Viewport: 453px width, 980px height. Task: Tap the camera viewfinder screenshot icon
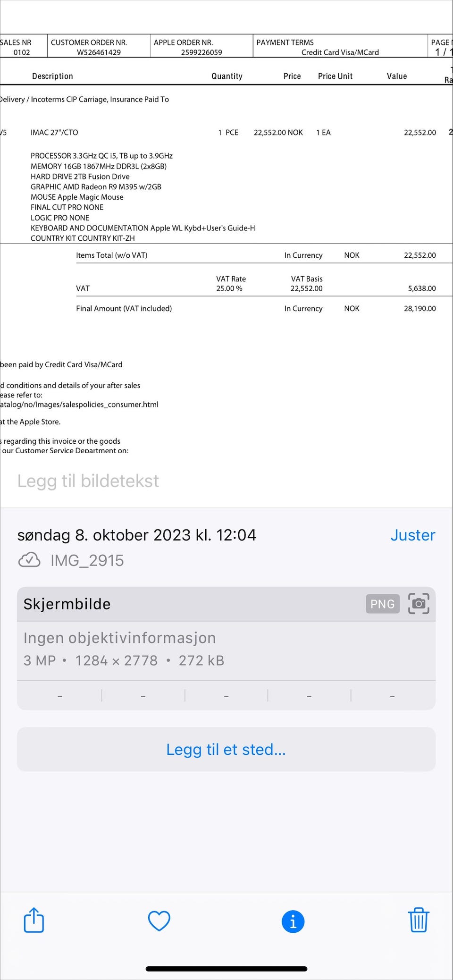(x=419, y=604)
